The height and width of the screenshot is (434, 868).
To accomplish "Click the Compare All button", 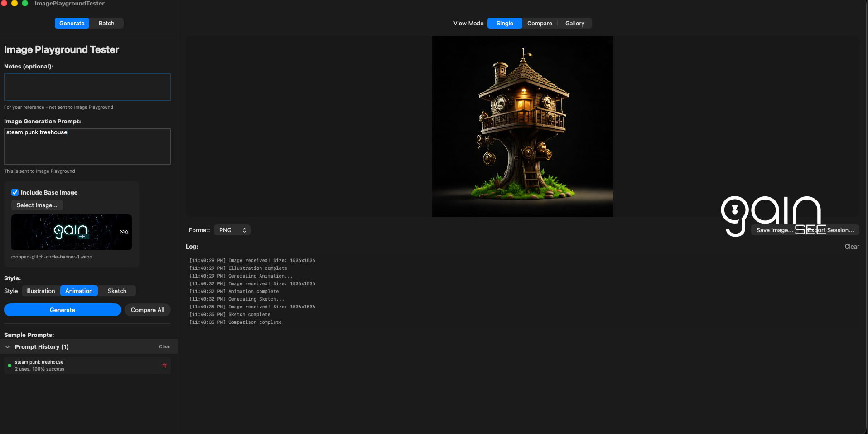I will (x=147, y=310).
